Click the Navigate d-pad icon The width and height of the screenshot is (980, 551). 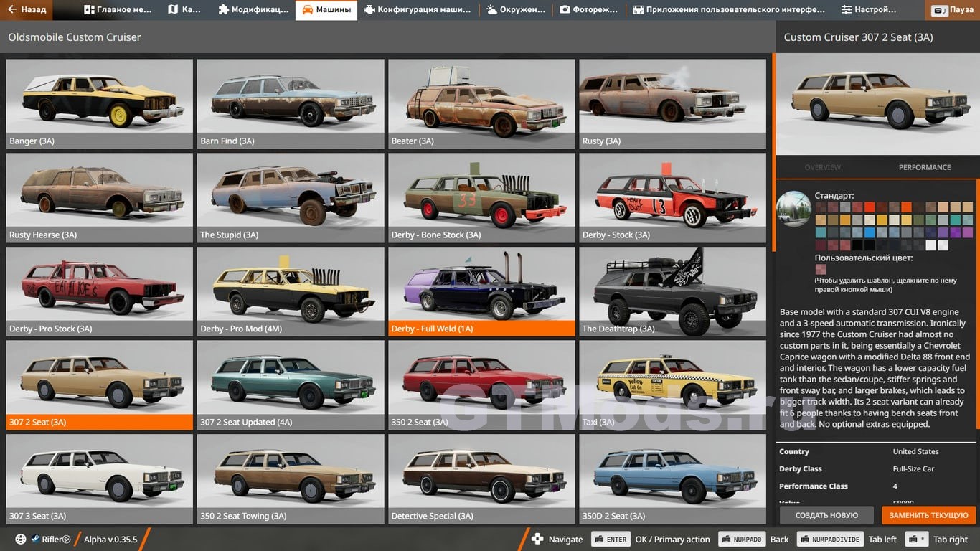pos(537,540)
